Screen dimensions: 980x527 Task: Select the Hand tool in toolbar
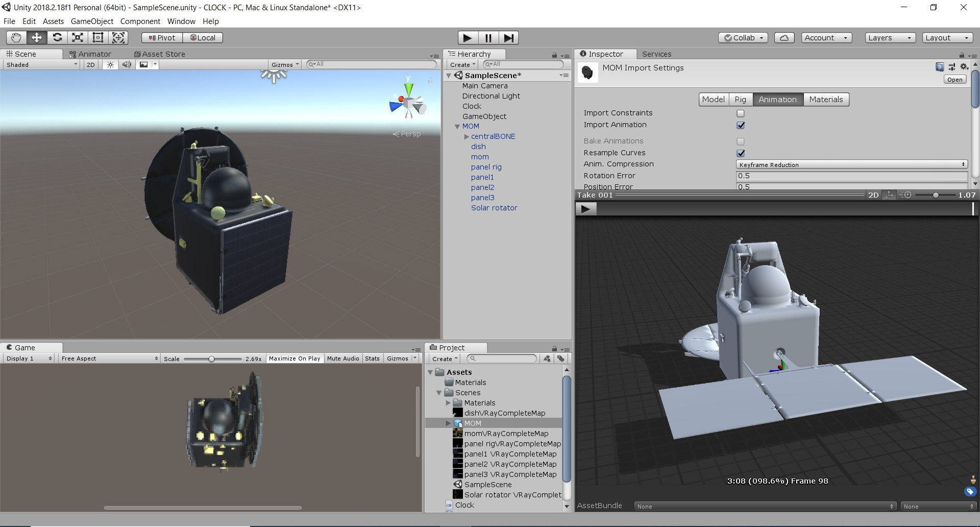click(x=16, y=37)
